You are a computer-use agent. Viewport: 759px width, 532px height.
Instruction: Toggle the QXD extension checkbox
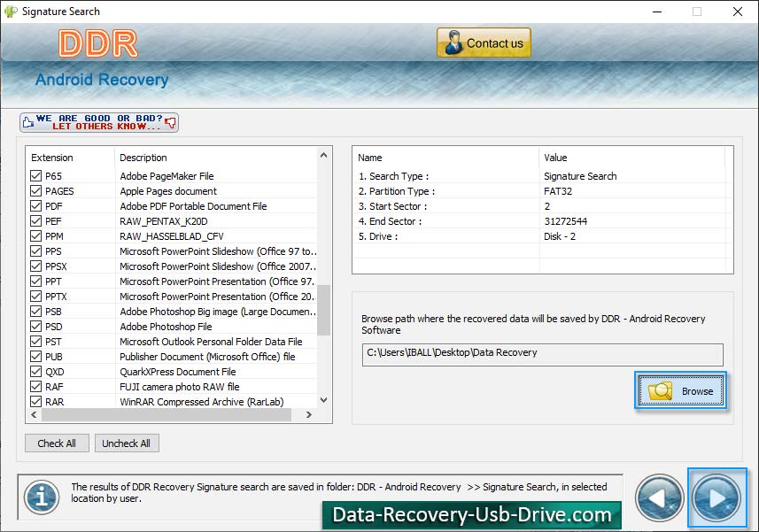(x=35, y=371)
